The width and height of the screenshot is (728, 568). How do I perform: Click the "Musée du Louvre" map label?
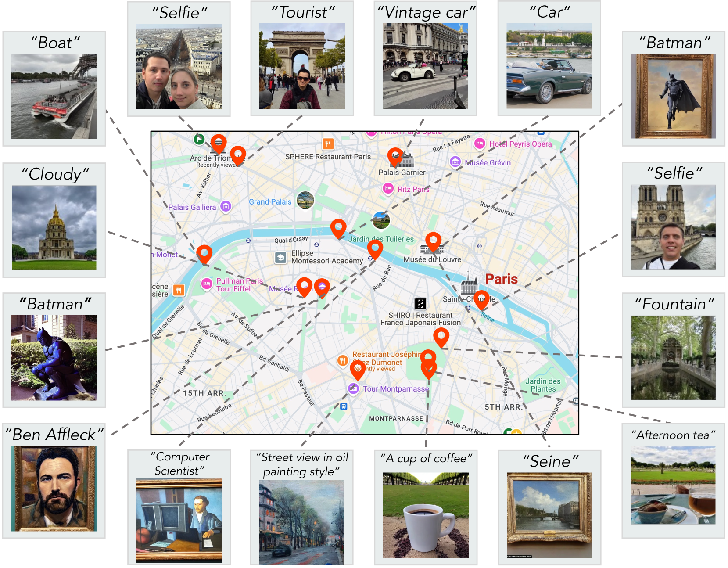click(432, 259)
